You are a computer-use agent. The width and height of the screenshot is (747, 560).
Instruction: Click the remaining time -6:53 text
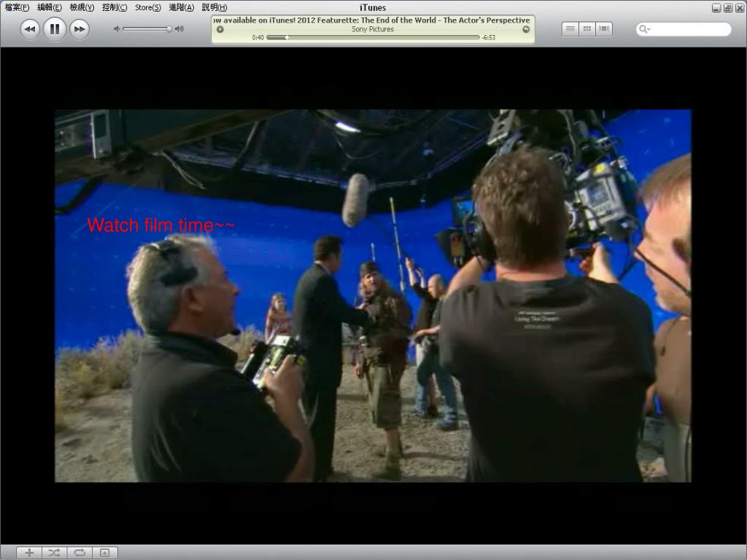pyautogui.click(x=488, y=37)
